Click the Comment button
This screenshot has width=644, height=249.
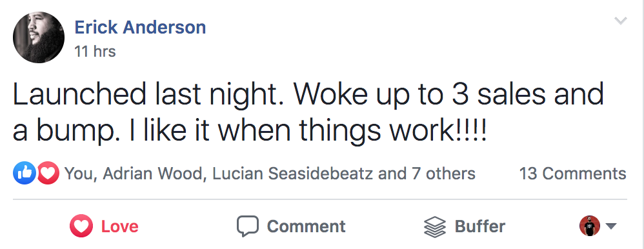291,226
